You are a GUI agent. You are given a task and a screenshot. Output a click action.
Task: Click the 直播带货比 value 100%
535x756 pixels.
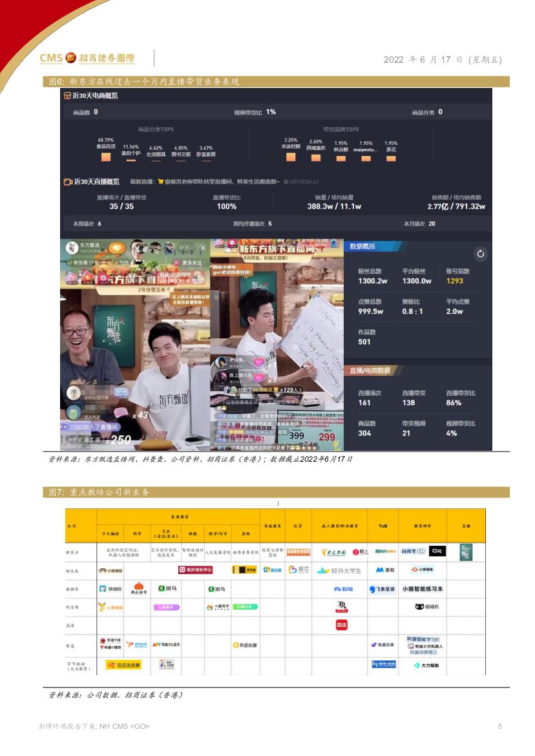(226, 206)
